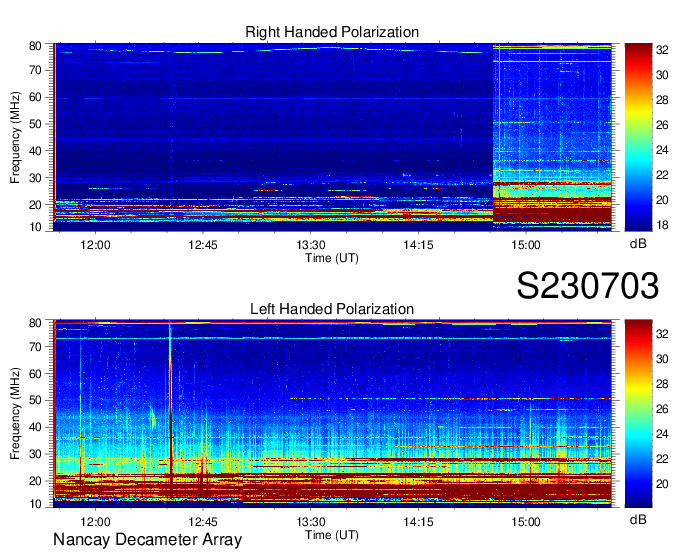Click the 60 MHz tick of Left Handed plot
Image resolution: width=680 pixels, height=552 pixels.
pos(35,374)
